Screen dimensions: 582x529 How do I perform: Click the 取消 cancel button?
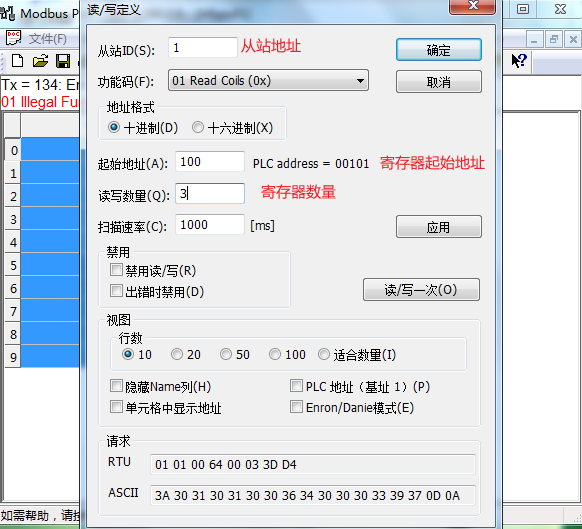pos(439,82)
